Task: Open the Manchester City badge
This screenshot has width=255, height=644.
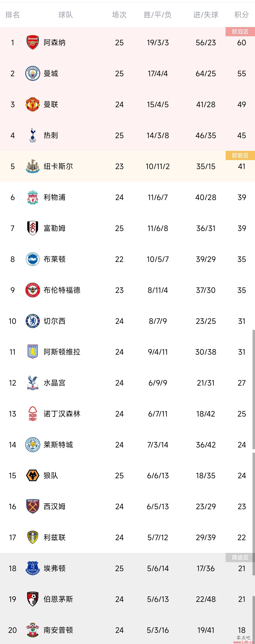Action: pyautogui.click(x=33, y=74)
